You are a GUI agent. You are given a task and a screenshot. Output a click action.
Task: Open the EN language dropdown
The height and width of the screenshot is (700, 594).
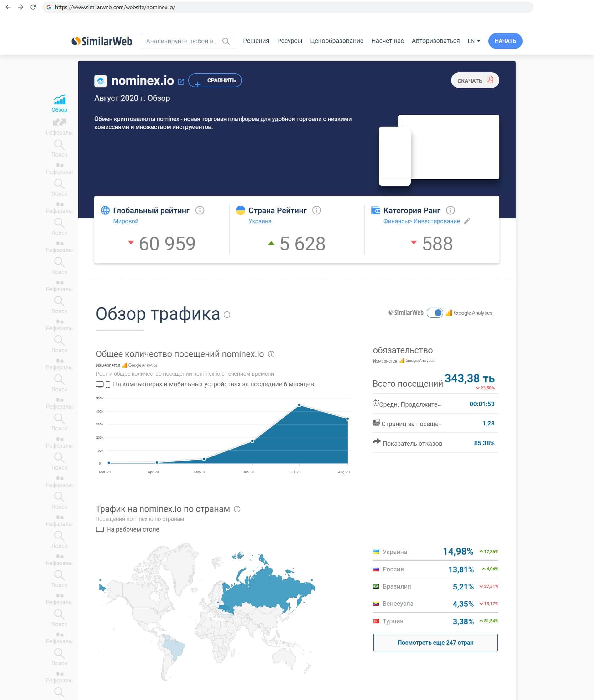[474, 41]
